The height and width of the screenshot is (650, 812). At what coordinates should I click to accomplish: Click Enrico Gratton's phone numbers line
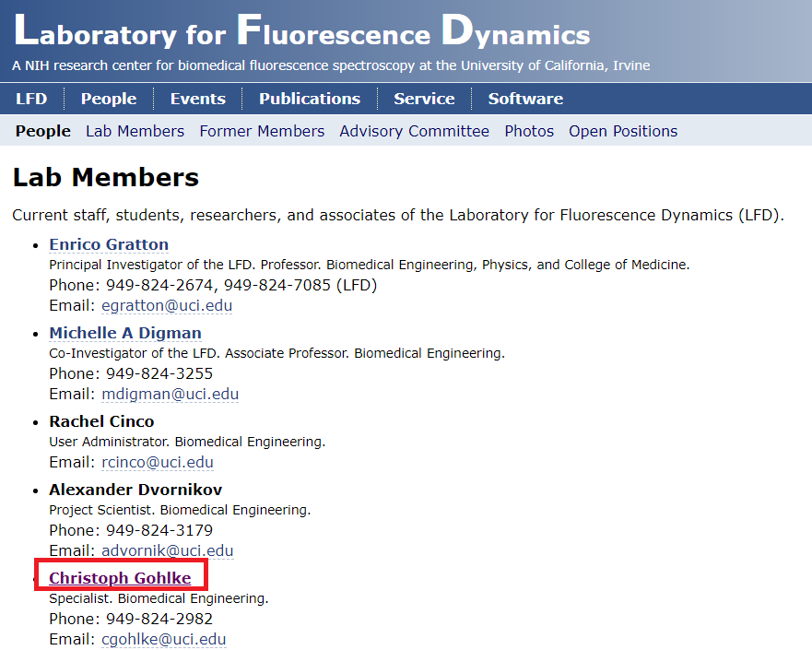213,285
